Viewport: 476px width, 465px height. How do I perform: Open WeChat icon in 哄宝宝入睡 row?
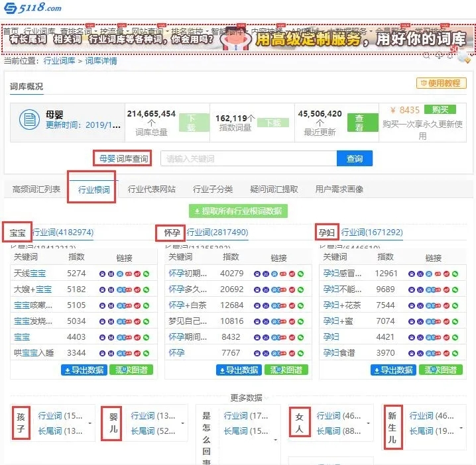click(x=146, y=353)
